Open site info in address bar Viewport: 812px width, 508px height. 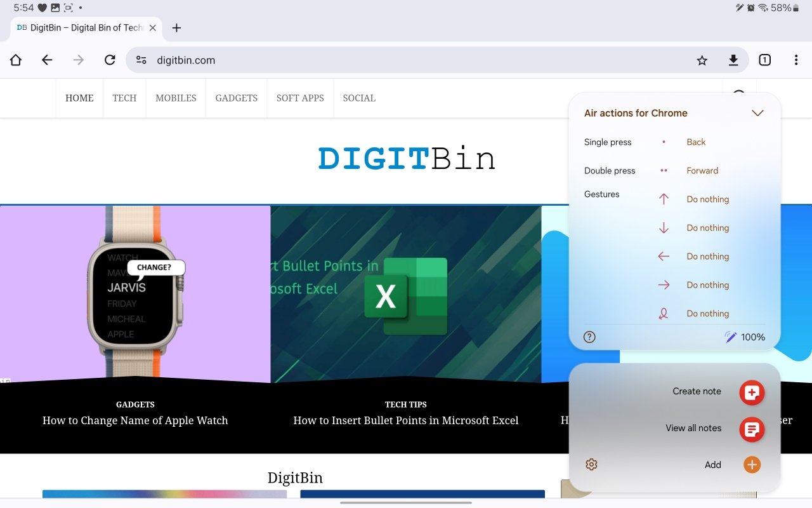pos(141,60)
